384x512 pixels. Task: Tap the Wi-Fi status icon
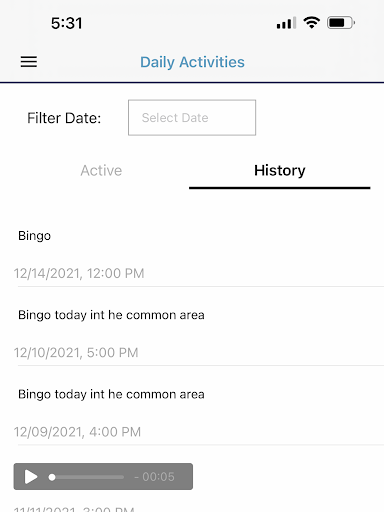coord(312,23)
